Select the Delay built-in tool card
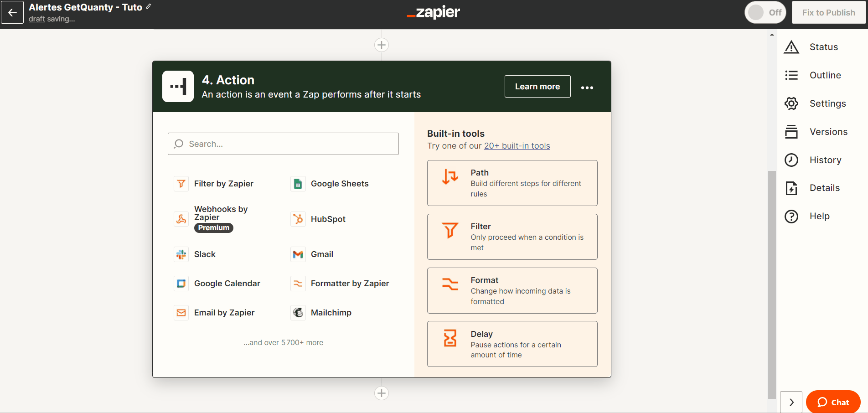 (512, 344)
